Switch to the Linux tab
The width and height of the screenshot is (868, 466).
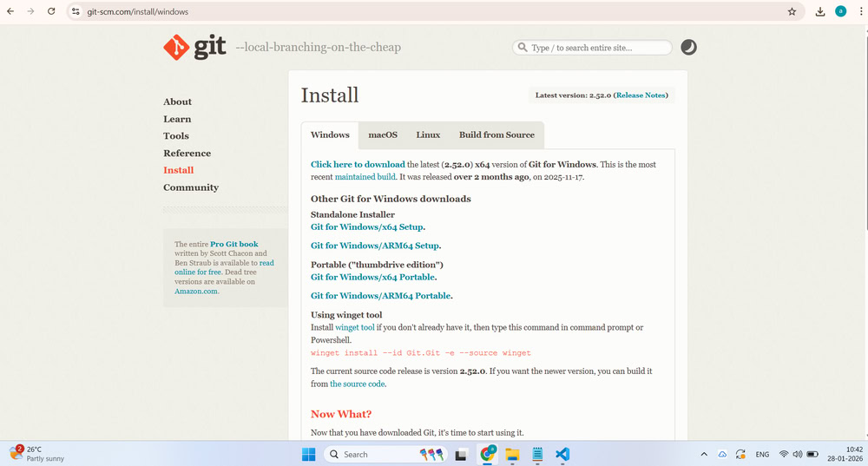pyautogui.click(x=428, y=135)
